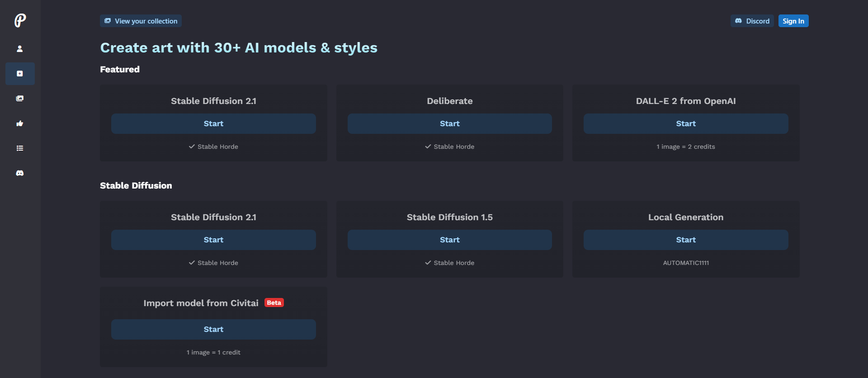
Task: Click the Local Generation card title
Action: (686, 217)
